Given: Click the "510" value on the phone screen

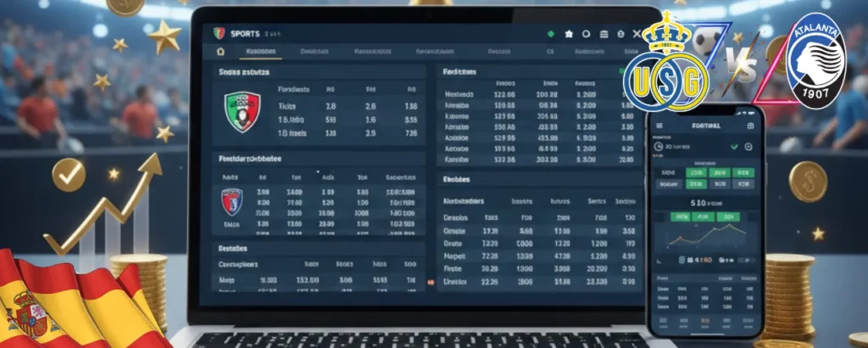Looking at the screenshot, I should (697, 204).
